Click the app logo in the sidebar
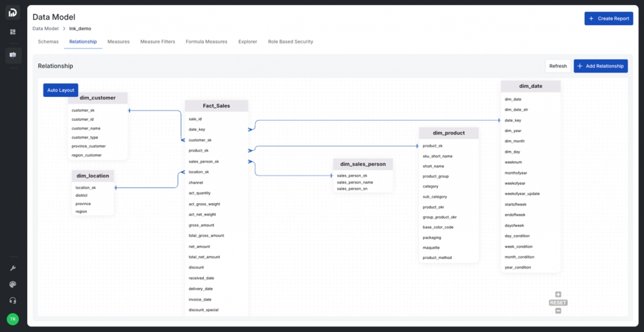The width and height of the screenshot is (644, 332). tap(13, 13)
